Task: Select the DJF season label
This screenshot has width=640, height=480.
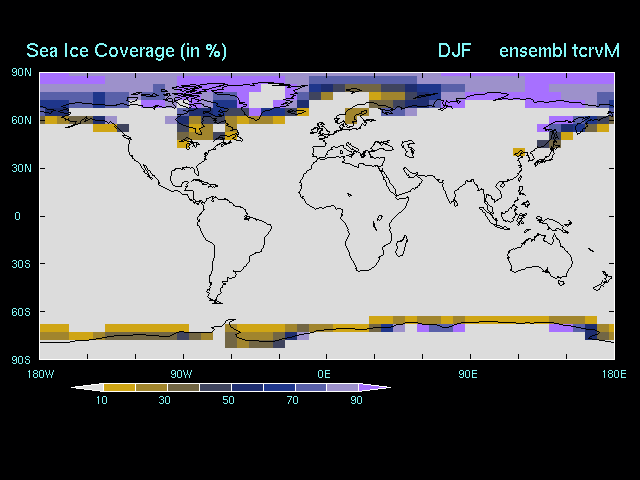Action: coord(454,51)
